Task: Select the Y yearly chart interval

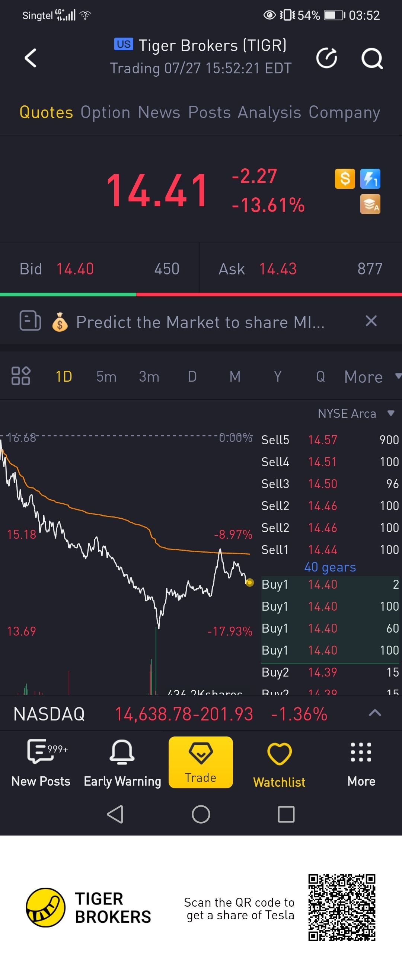Action: [x=278, y=376]
